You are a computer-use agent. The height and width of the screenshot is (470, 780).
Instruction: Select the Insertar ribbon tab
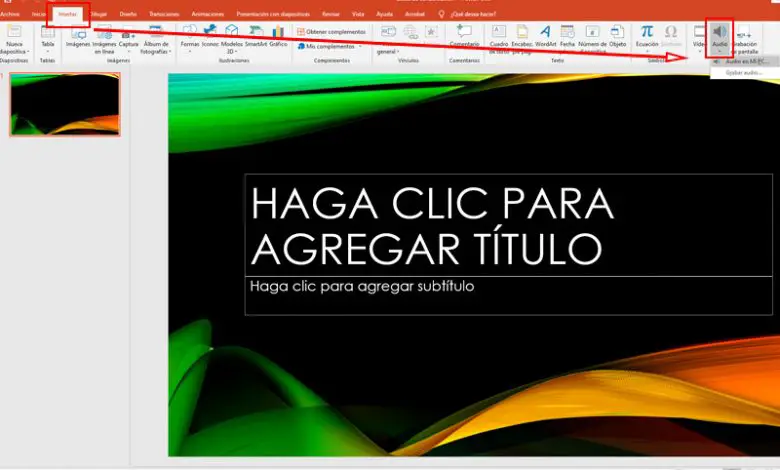(x=68, y=14)
